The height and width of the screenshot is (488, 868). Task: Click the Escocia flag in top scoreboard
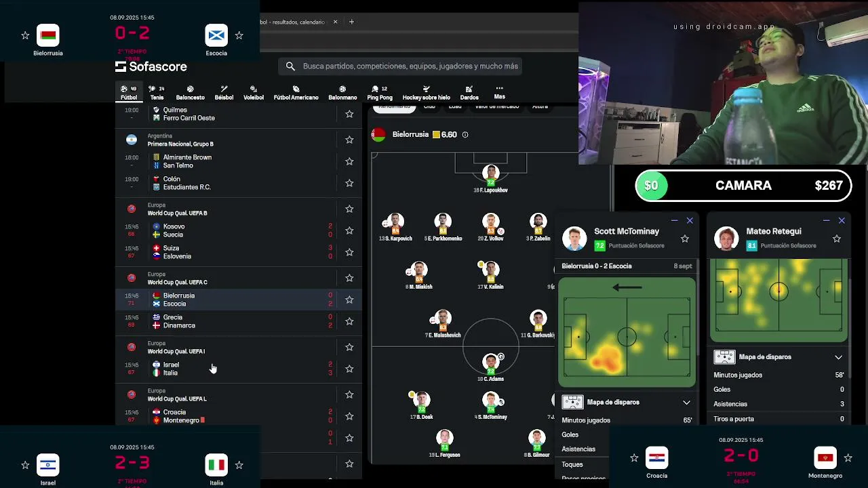point(216,35)
